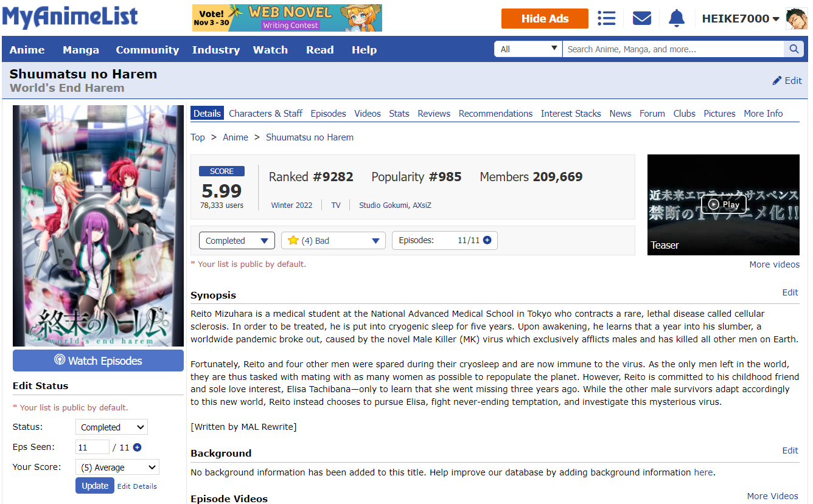Click the Eps Seen input field
Screen dimensions: 813x504
92,447
